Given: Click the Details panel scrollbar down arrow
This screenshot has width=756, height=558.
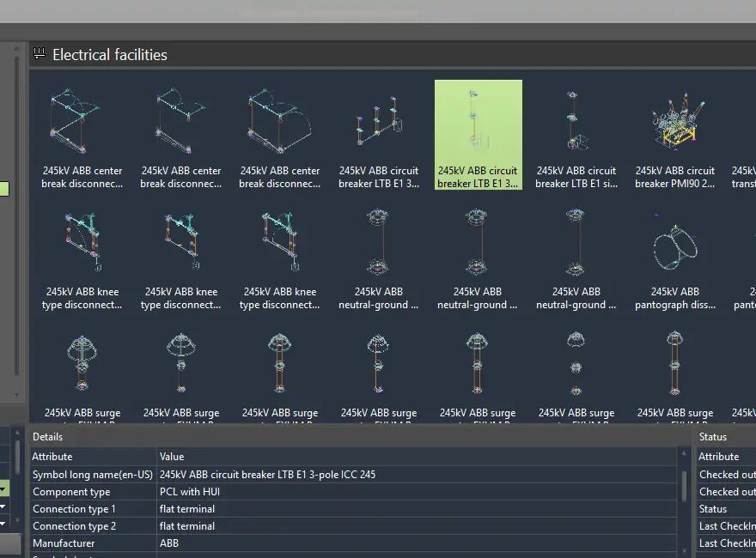Looking at the screenshot, I should (685, 551).
